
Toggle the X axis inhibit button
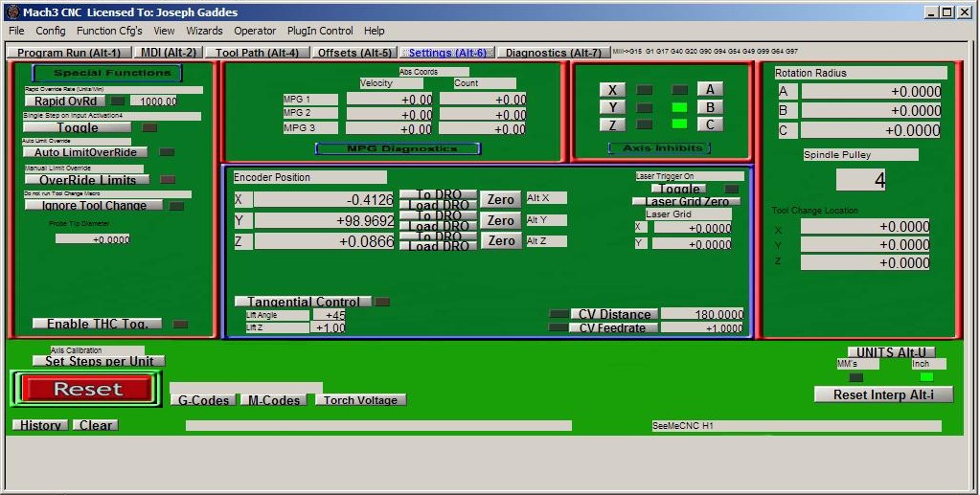pos(612,90)
